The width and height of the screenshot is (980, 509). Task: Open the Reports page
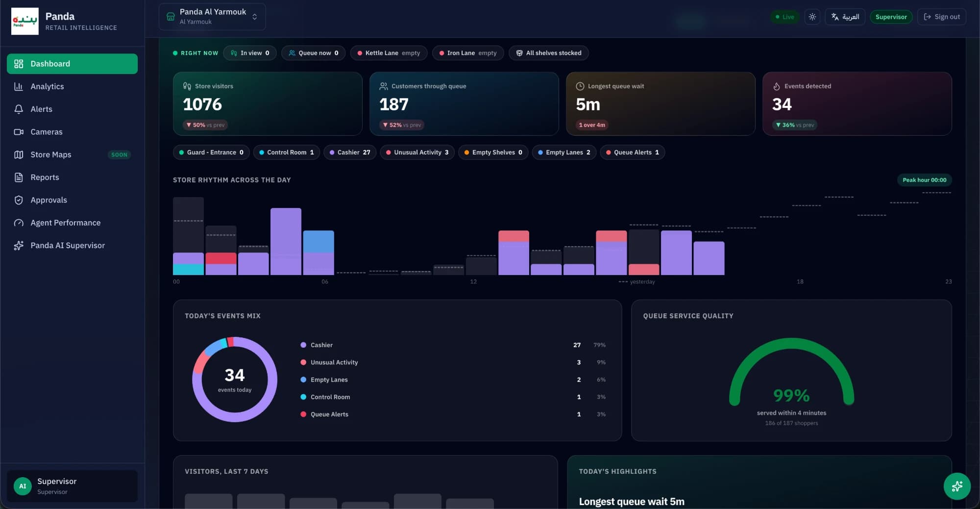coord(72,177)
